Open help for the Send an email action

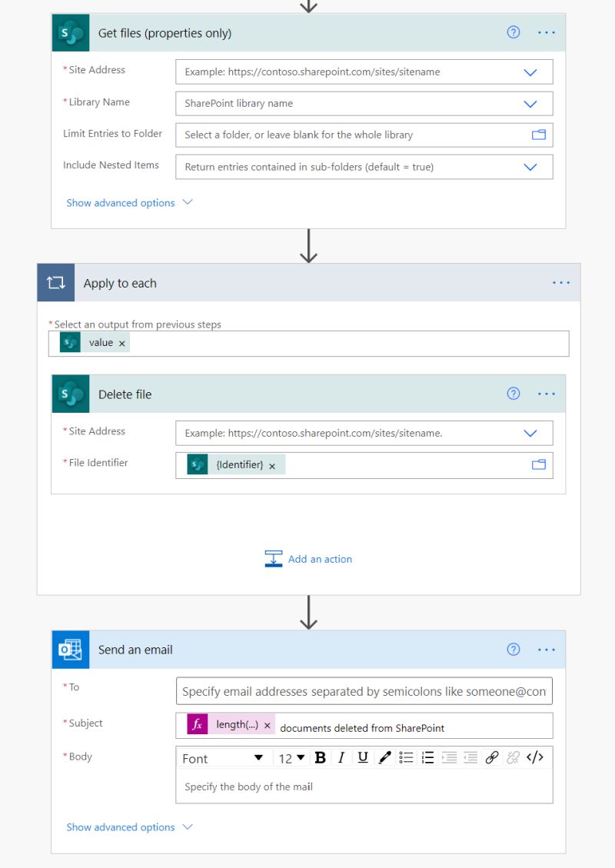(x=513, y=649)
